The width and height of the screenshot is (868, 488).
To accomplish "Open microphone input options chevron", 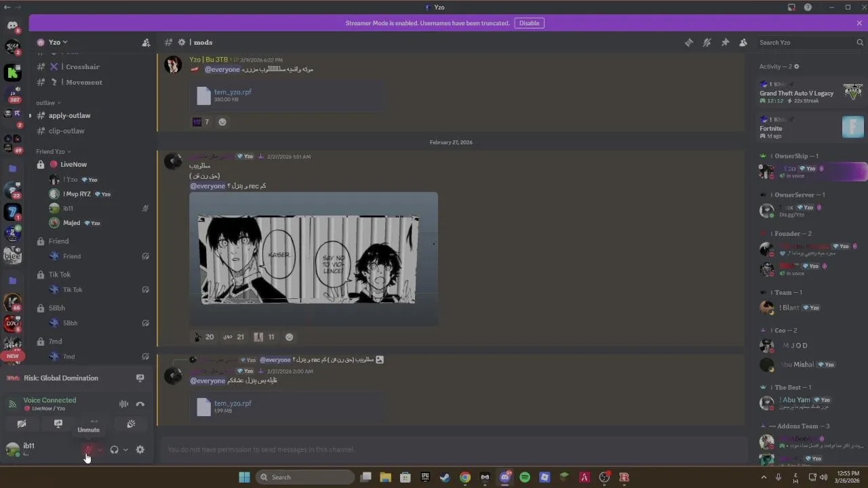I will [x=100, y=449].
